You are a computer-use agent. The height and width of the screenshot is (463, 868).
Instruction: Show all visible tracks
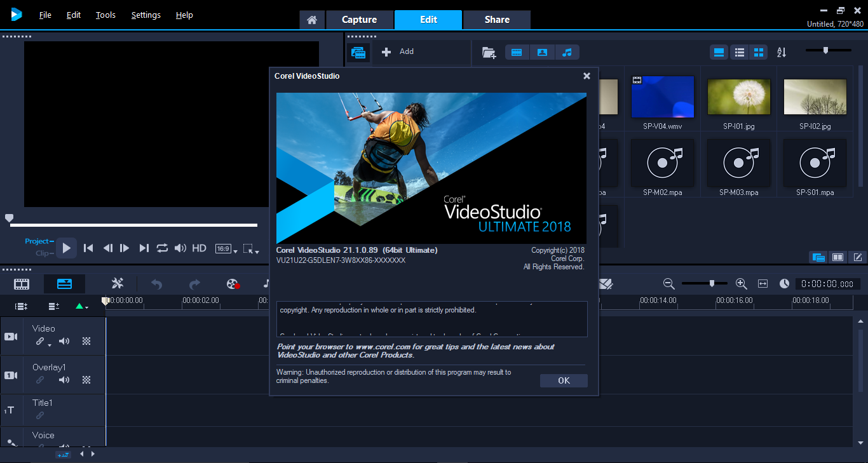[22, 306]
